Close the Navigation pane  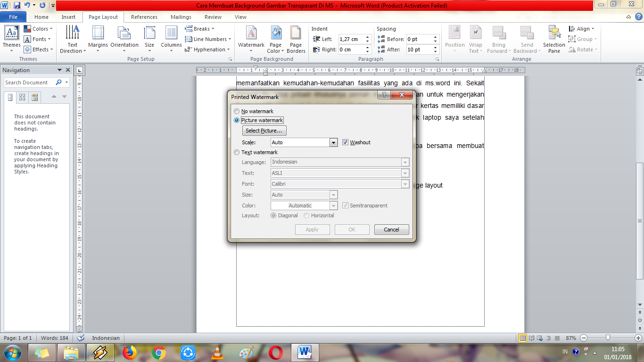67,70
